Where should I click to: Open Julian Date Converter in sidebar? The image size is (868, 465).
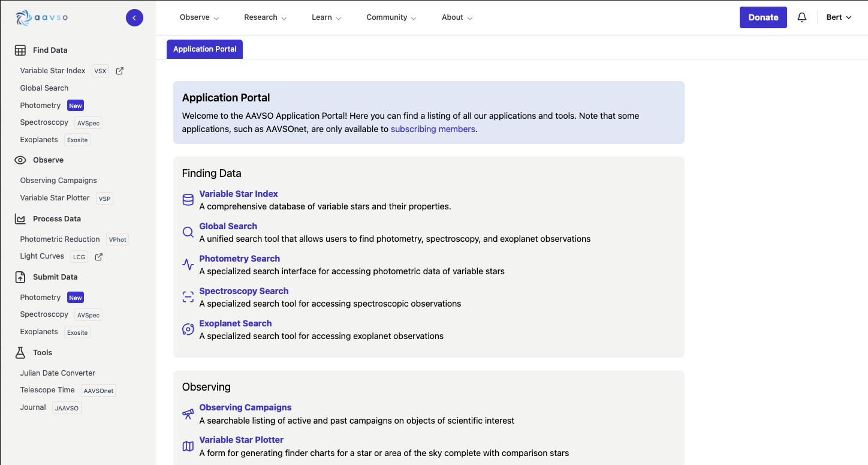coord(58,373)
